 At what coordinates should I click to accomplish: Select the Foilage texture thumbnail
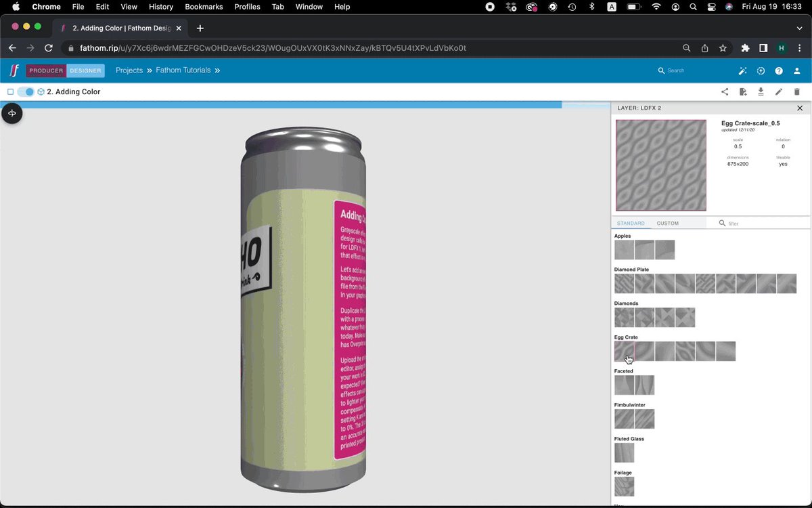point(624,487)
